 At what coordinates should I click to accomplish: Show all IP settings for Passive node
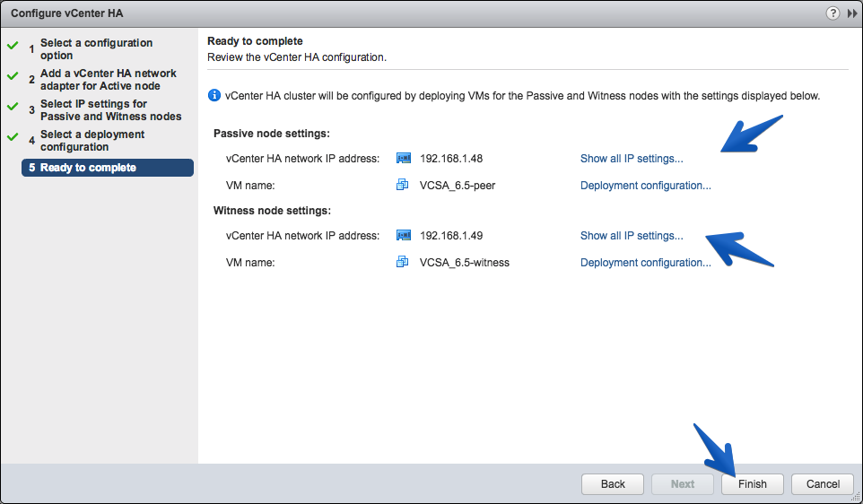(x=632, y=159)
